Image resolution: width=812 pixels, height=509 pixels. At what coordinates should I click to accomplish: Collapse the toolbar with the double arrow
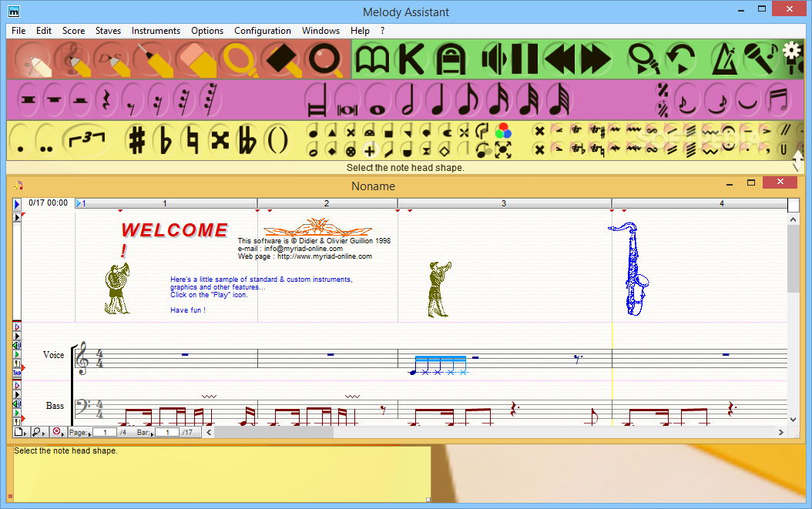coord(798,161)
